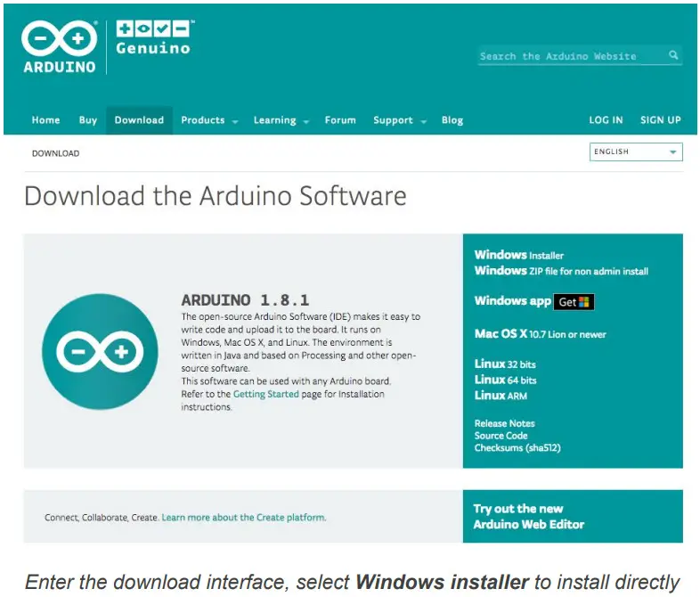Click the large round Arduino logo

coord(99,351)
